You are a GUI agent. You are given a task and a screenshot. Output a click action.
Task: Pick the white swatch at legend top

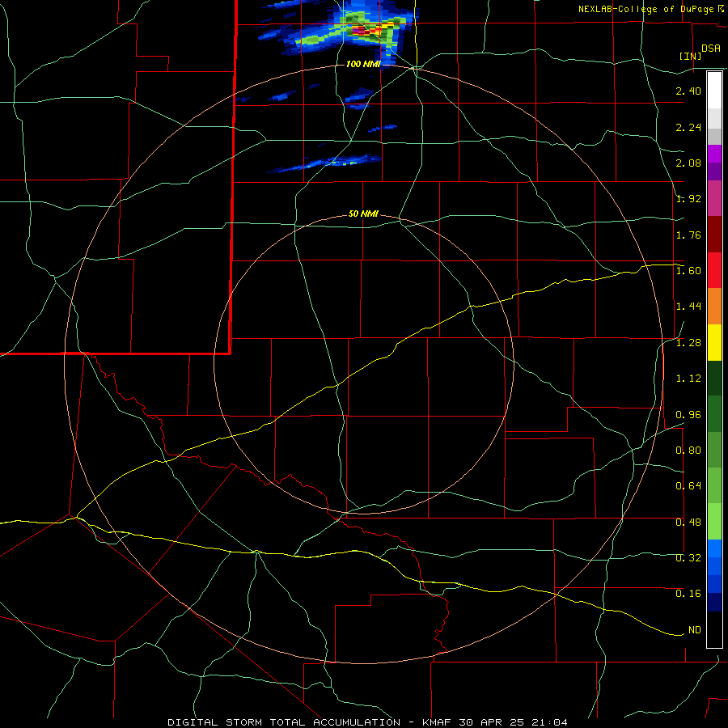click(714, 91)
